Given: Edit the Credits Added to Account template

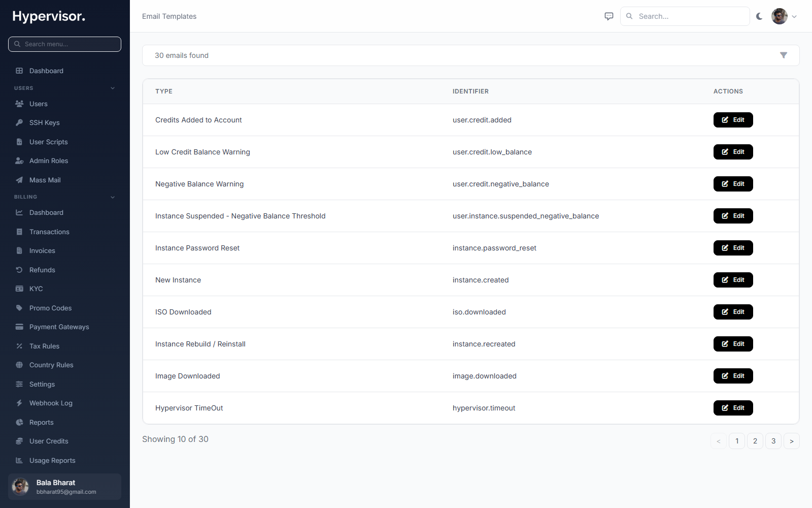Looking at the screenshot, I should click(733, 120).
